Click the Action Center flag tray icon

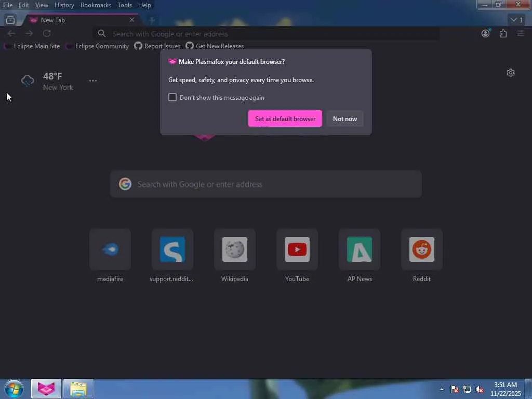454,389
